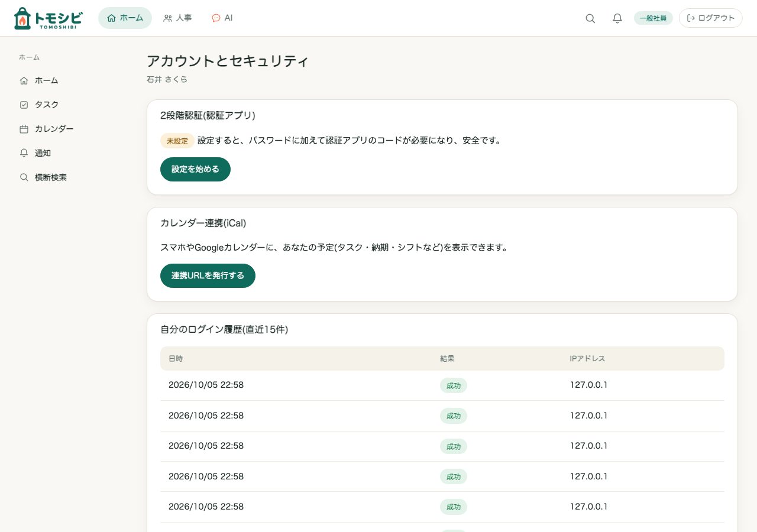Screen dimensions: 757x532
Task: Click the アカウントとセキュリティ page heading
Action: click(228, 61)
